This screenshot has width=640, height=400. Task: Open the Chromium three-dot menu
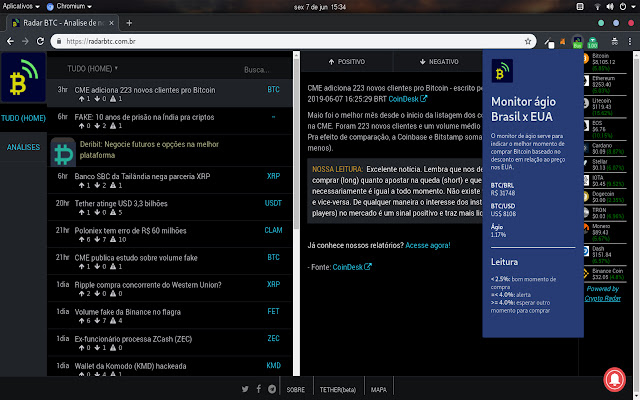coord(630,41)
